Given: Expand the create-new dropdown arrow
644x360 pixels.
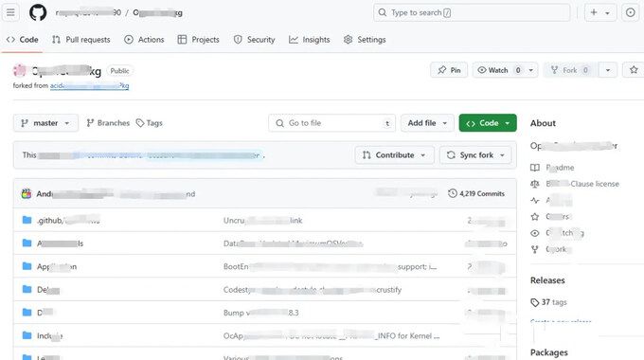Looking at the screenshot, I should point(607,13).
